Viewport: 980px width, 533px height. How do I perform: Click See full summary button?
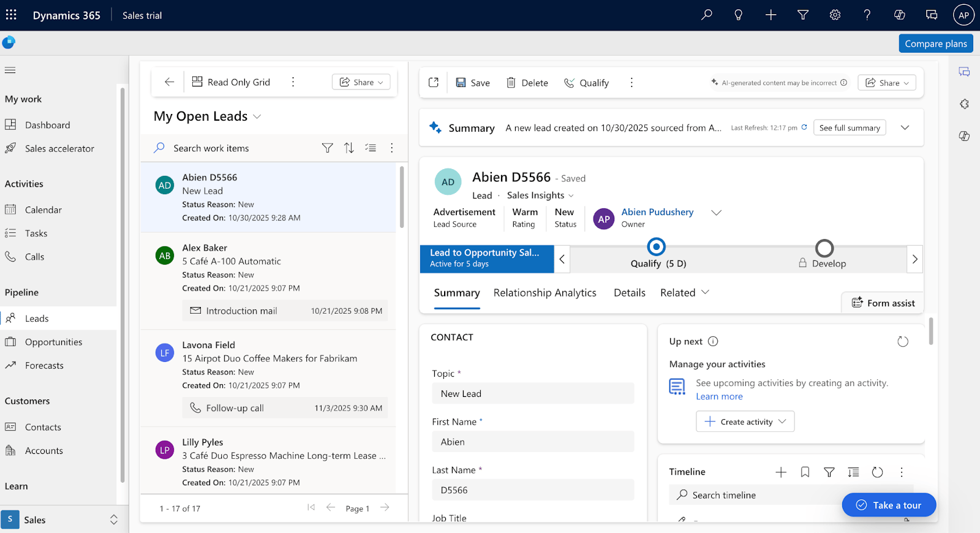coord(850,127)
